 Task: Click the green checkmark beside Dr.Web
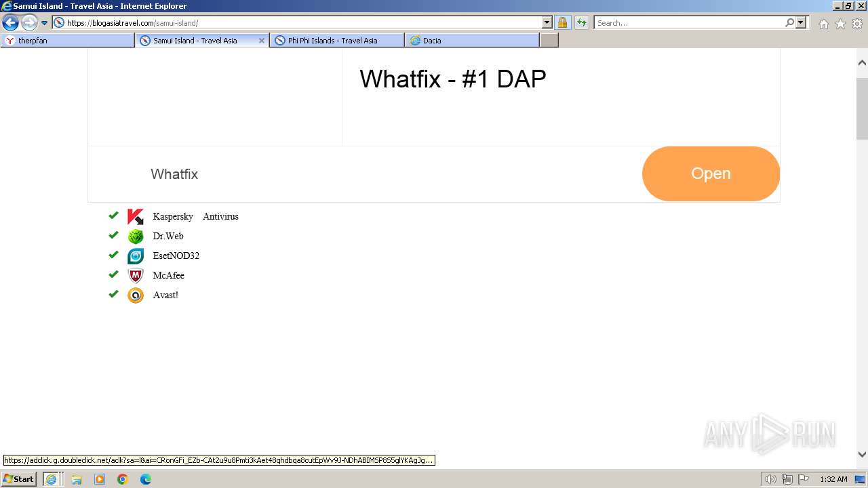pyautogui.click(x=113, y=235)
